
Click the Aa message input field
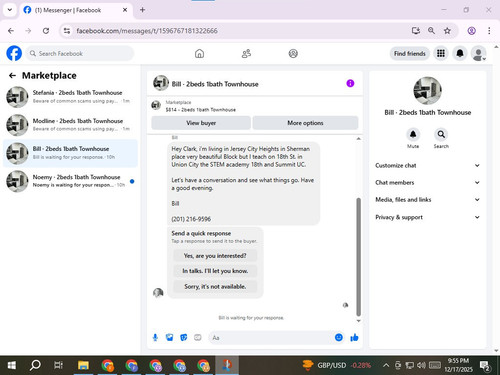[x=271, y=338]
